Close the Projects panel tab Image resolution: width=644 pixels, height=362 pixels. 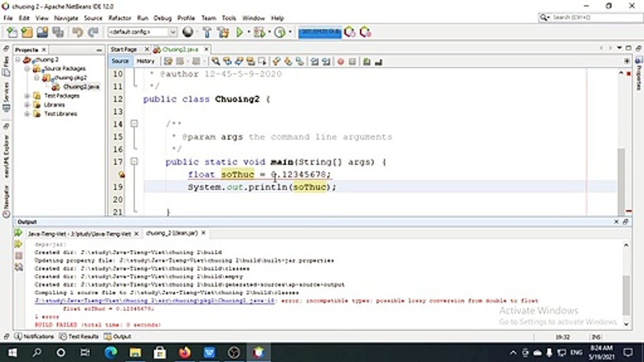coord(44,50)
